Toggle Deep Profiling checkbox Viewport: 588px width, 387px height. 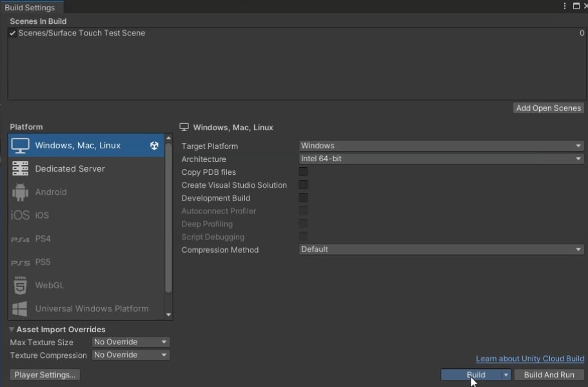pos(303,224)
